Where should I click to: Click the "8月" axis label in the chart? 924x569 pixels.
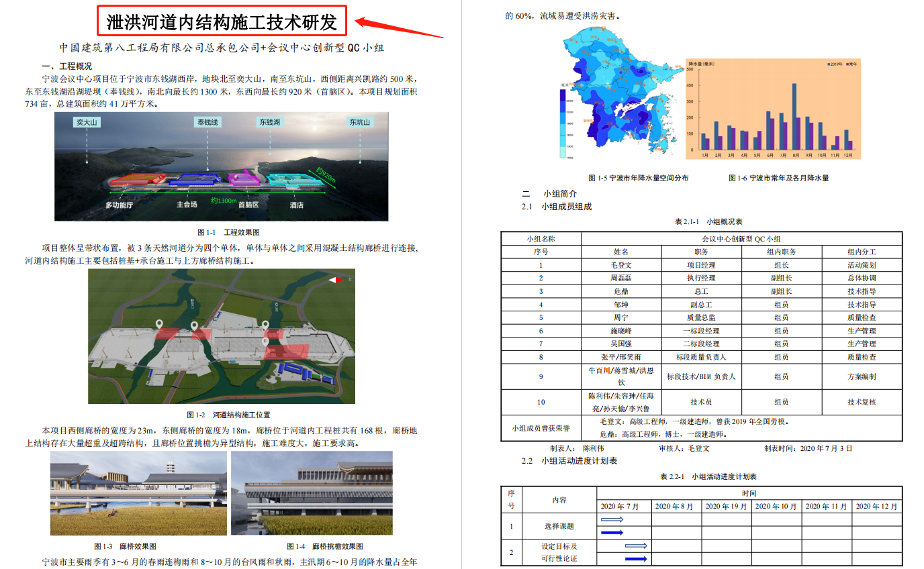795,155
